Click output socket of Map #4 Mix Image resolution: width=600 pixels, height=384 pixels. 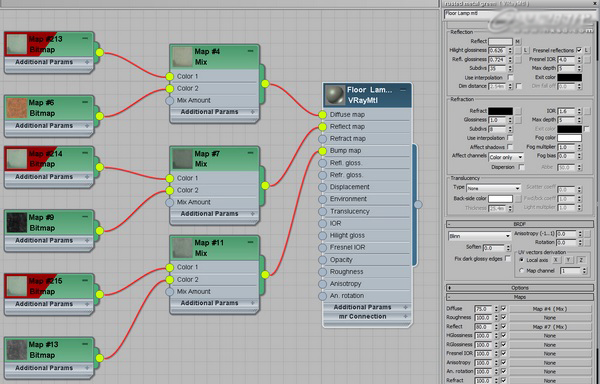pos(265,83)
